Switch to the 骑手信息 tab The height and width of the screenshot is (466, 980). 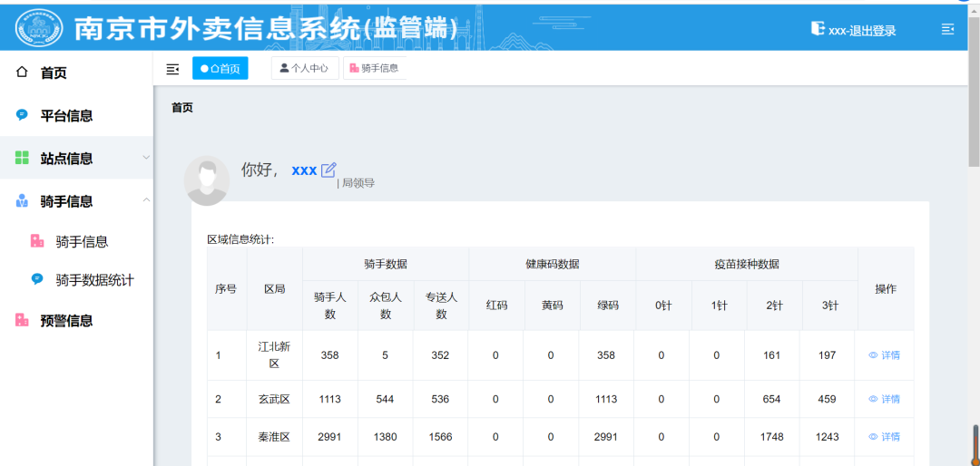[374, 68]
